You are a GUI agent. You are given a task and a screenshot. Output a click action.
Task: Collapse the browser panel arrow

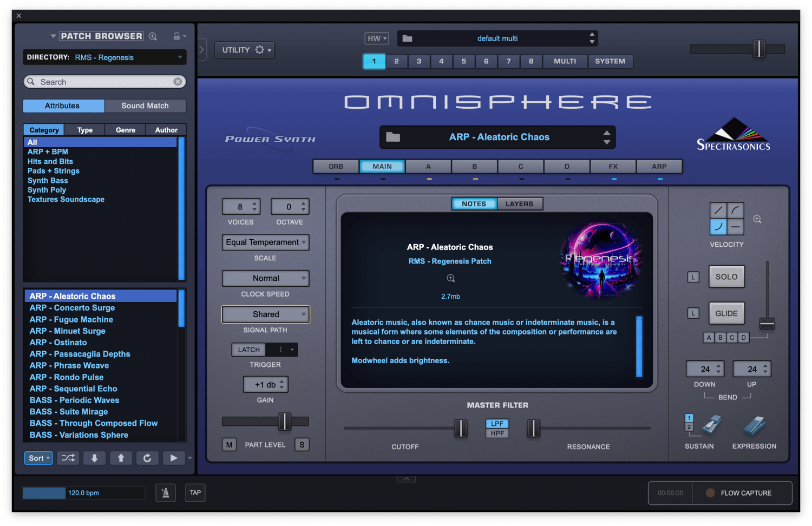[201, 50]
